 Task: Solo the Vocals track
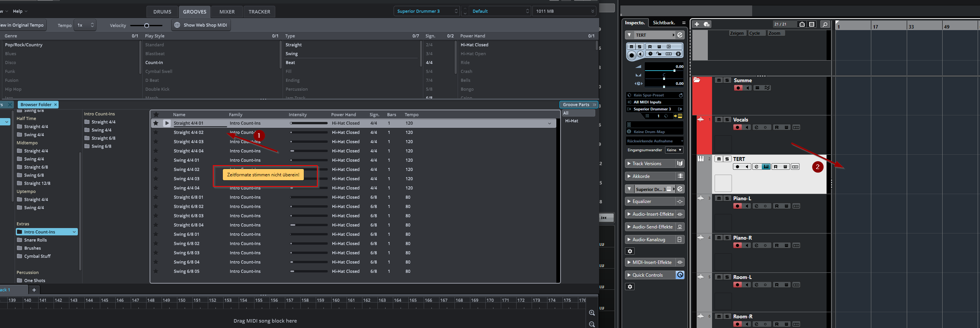tap(727, 120)
